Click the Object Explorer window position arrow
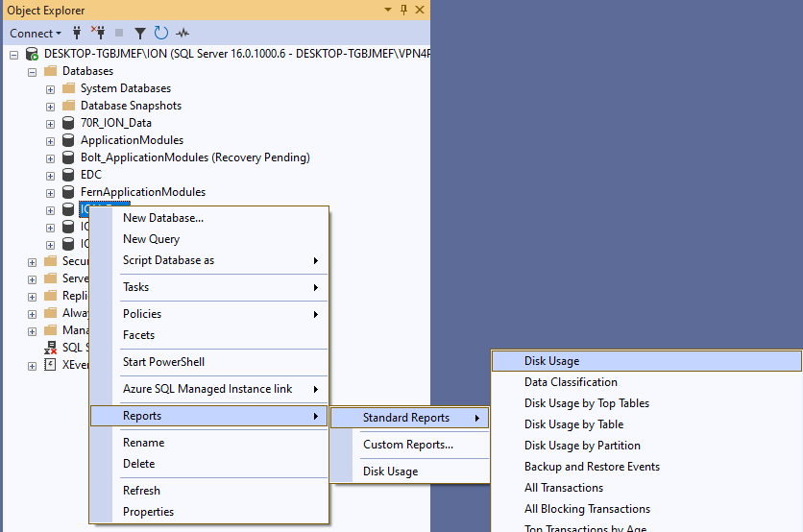The image size is (803, 532). click(388, 10)
